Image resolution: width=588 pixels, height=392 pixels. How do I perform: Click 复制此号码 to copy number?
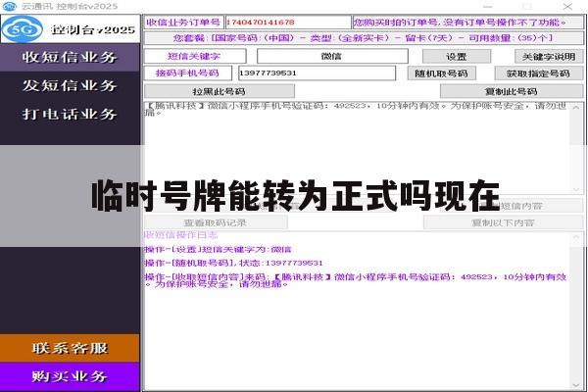512,91
